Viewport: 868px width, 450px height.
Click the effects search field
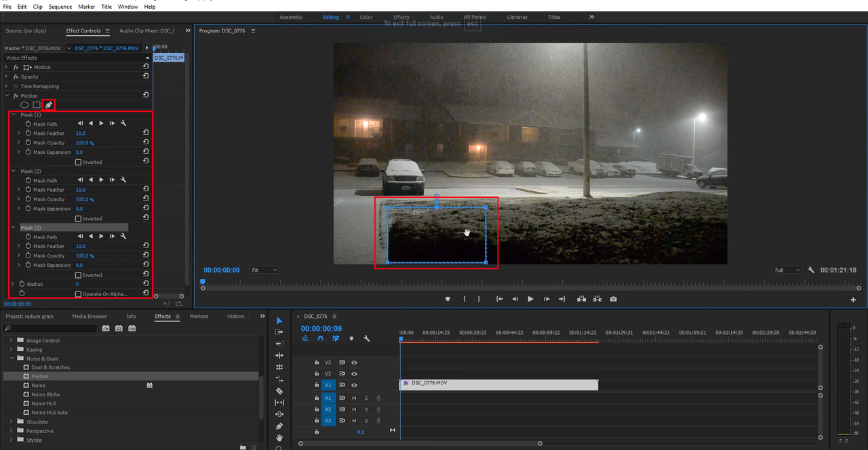(49, 328)
